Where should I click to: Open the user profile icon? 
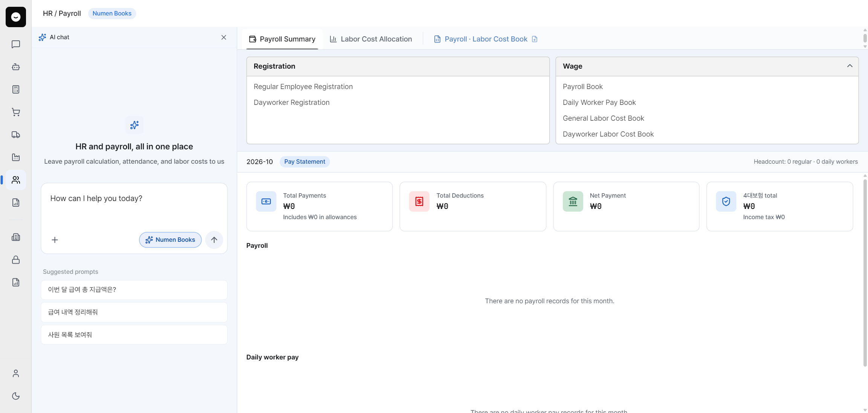tap(16, 373)
